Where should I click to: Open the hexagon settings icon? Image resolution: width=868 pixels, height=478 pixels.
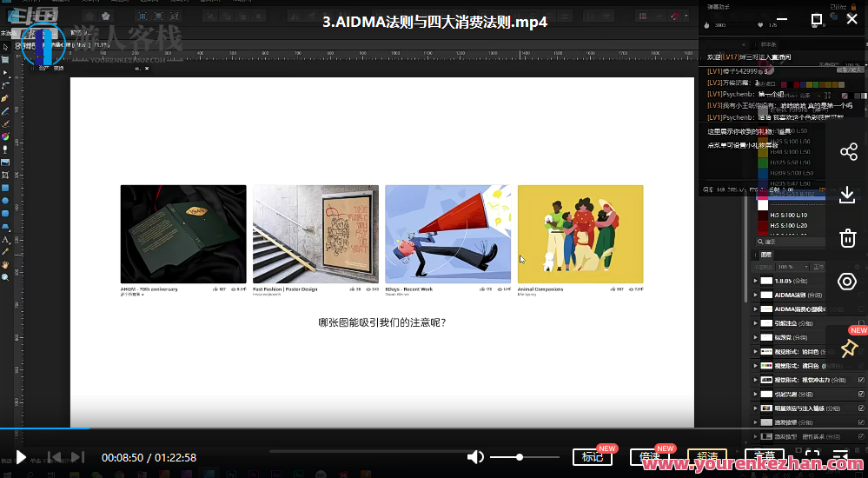[x=847, y=282]
